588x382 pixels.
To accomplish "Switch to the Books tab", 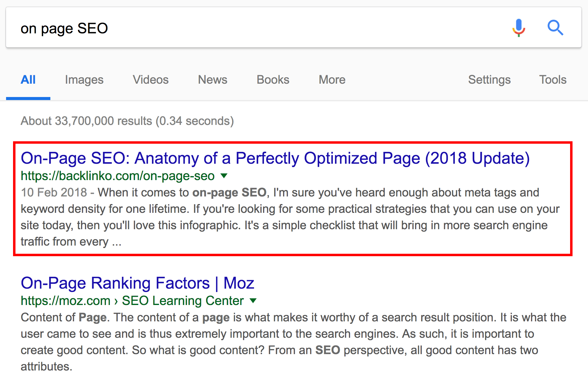I will click(273, 80).
